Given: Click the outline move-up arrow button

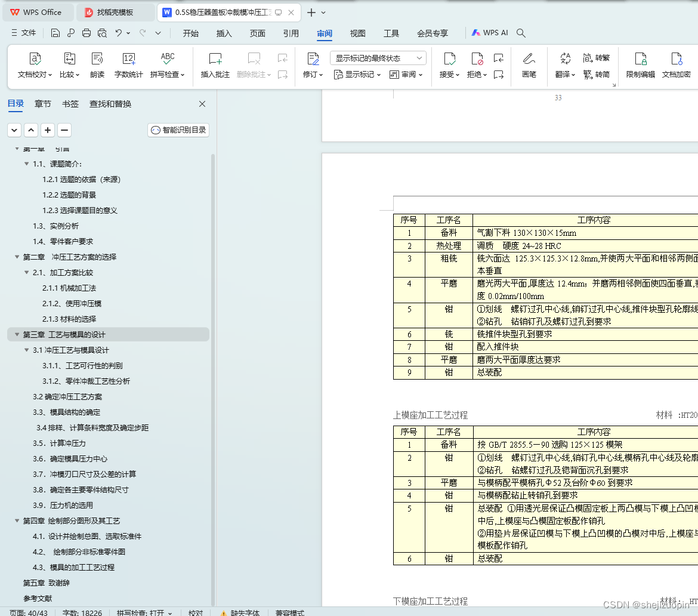Looking at the screenshot, I should pyautogui.click(x=30, y=130).
